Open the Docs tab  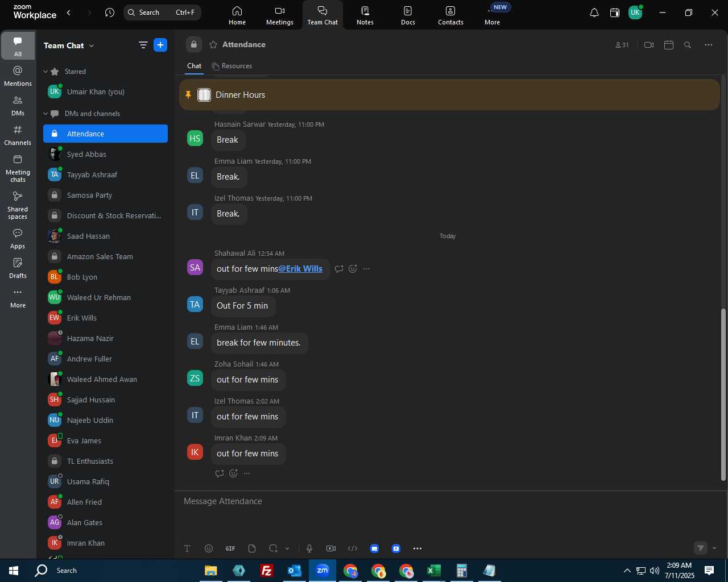click(408, 15)
